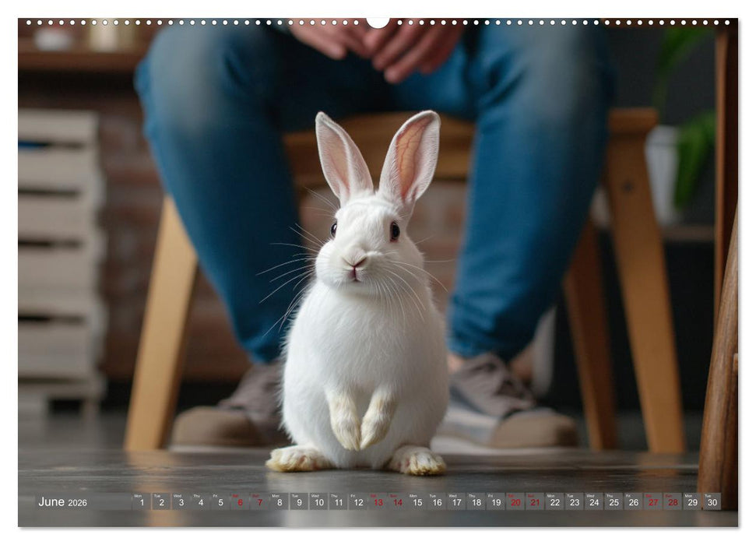Image resolution: width=756 pixels, height=545 pixels.
Task: Select the final date 30 cell
Action: tap(711, 505)
